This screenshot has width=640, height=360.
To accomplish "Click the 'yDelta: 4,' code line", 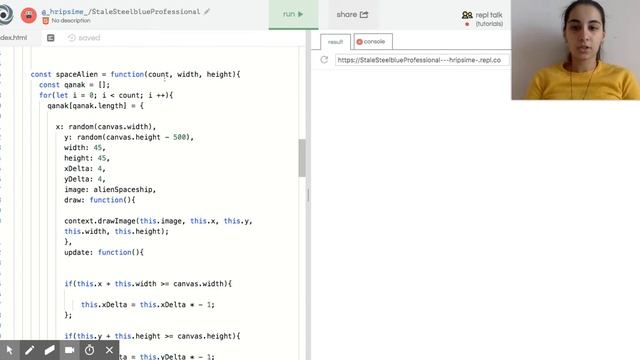I will (x=84, y=179).
